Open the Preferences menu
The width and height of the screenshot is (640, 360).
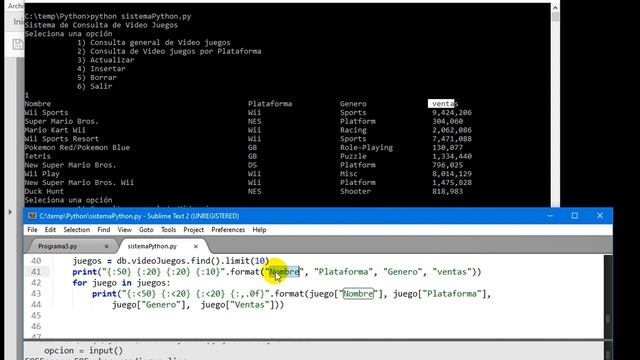pos(228,230)
